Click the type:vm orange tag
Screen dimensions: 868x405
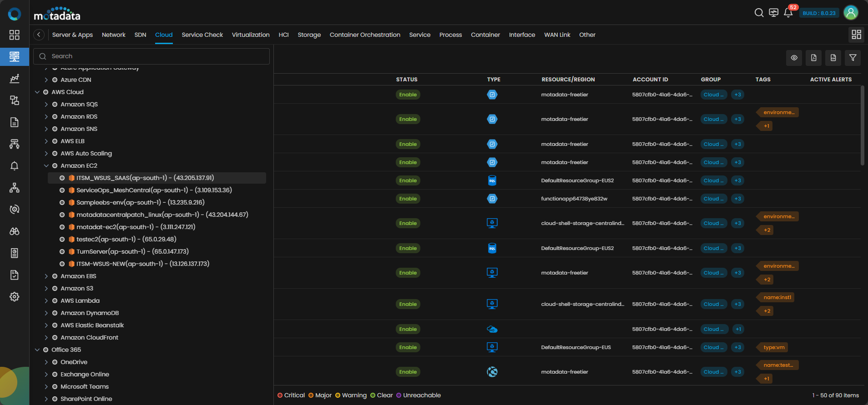pyautogui.click(x=774, y=347)
